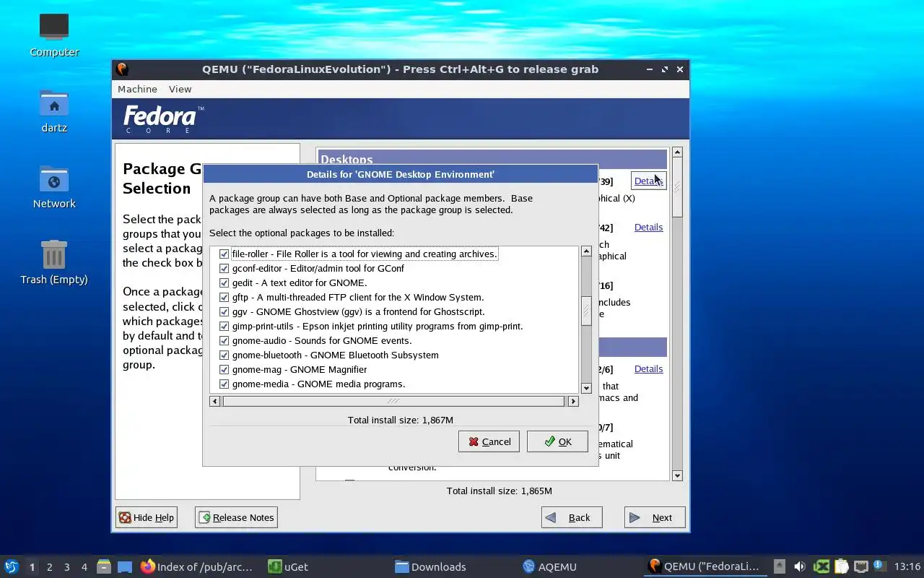
Task: Open the View menu
Action: (x=180, y=89)
